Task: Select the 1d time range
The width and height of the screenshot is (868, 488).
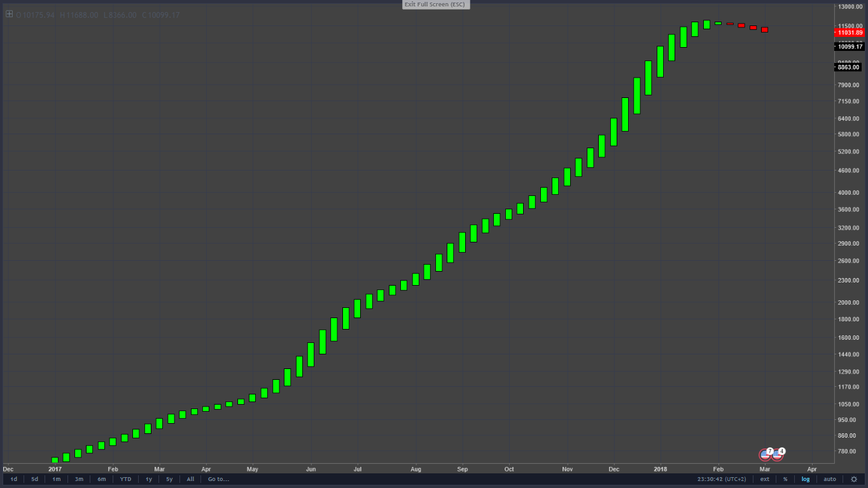Action: tap(14, 479)
